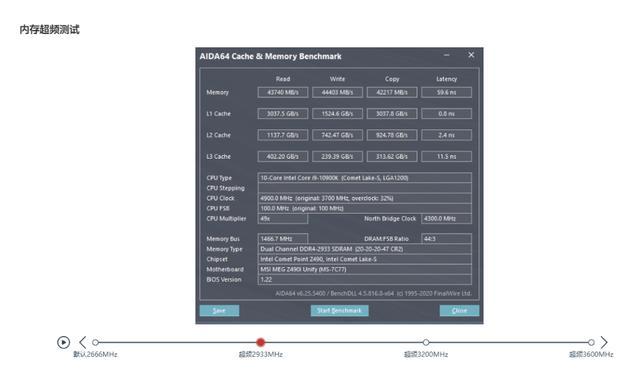Viewport: 640px width, 373px height.
Task: Click L1 Cache Write value 1524.6 GB/s
Action: tap(337, 113)
